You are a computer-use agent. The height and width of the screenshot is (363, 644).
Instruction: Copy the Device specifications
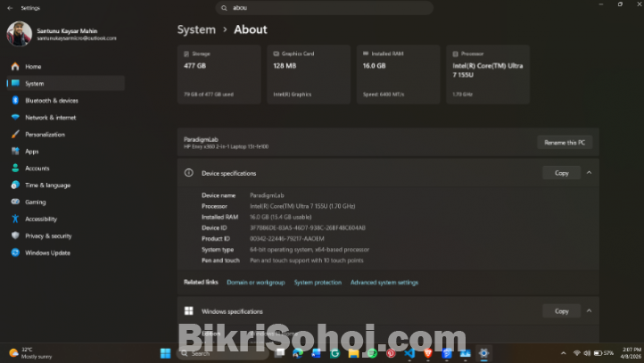(561, 173)
